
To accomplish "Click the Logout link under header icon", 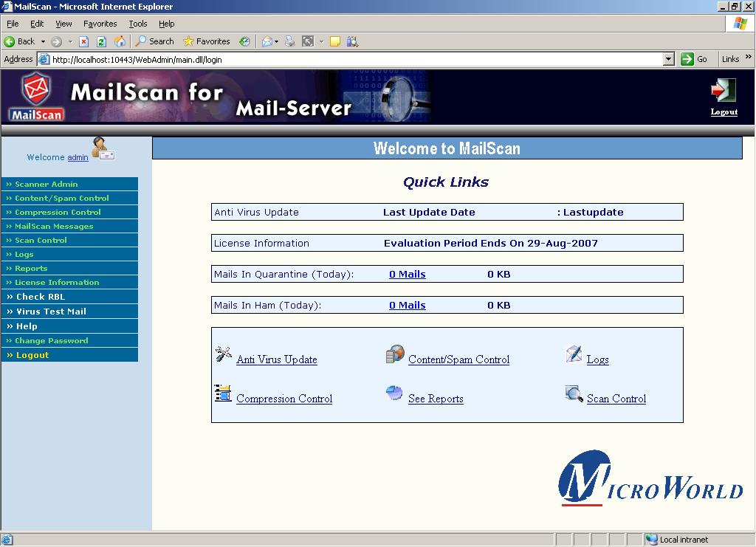I will 724,111.
